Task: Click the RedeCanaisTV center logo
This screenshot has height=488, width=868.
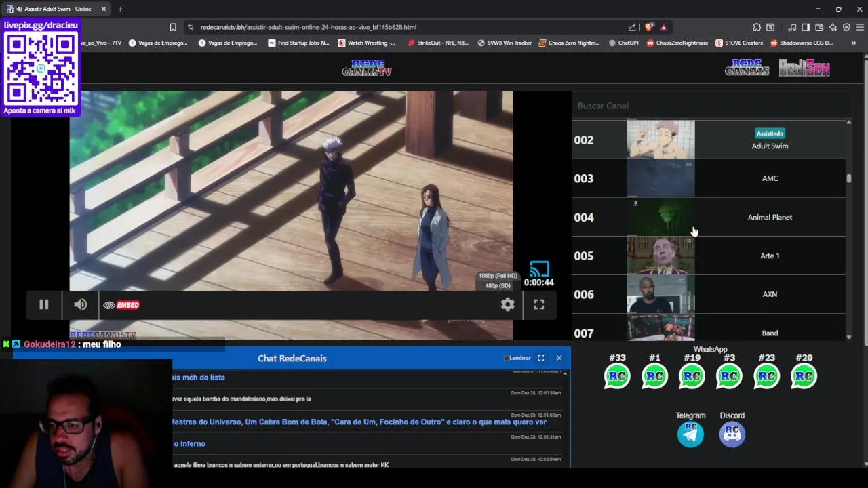Action: [367, 68]
